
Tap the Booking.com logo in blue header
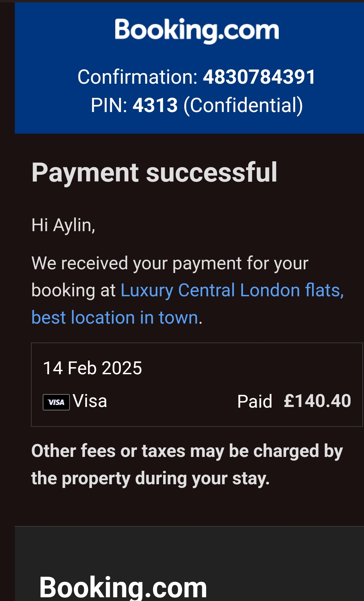197,30
